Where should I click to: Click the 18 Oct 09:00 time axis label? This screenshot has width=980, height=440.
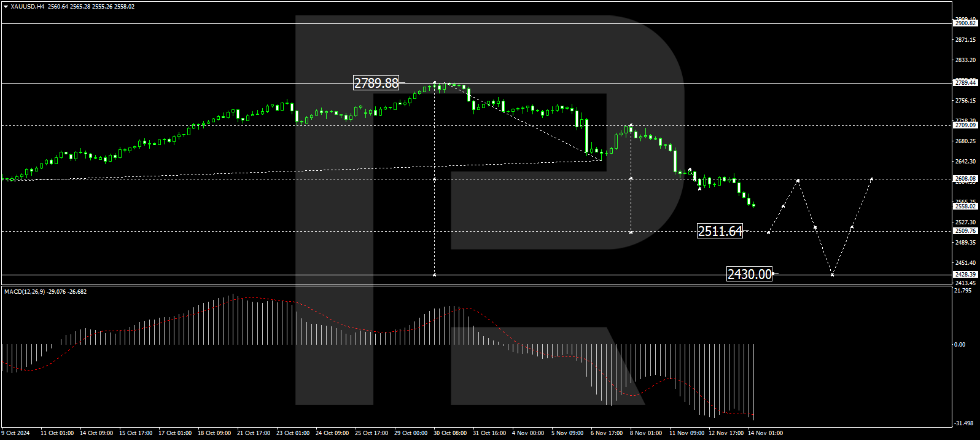point(214,433)
